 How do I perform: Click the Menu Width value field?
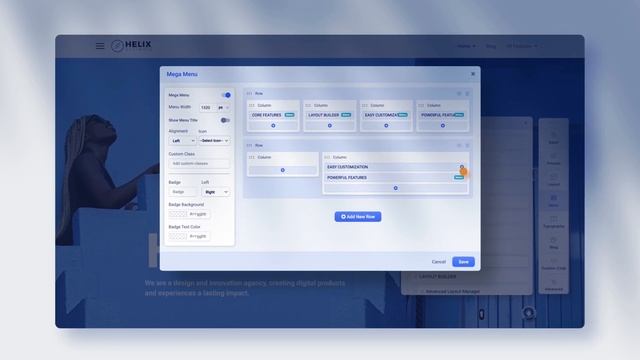click(207, 107)
